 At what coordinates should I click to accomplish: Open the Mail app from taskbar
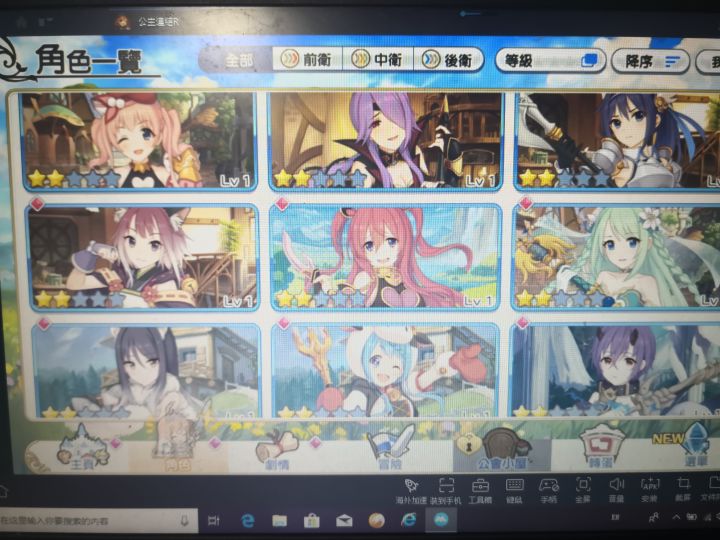[x=344, y=520]
